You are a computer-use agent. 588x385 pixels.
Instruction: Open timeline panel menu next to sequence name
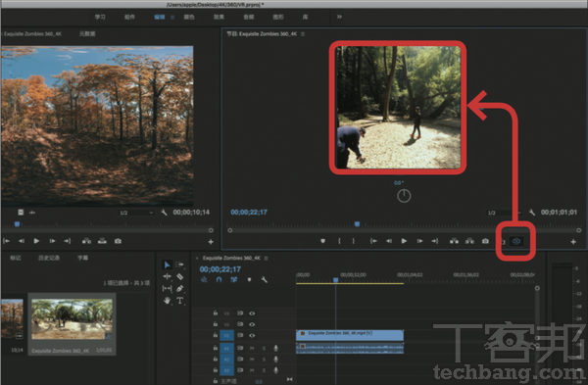coord(266,258)
